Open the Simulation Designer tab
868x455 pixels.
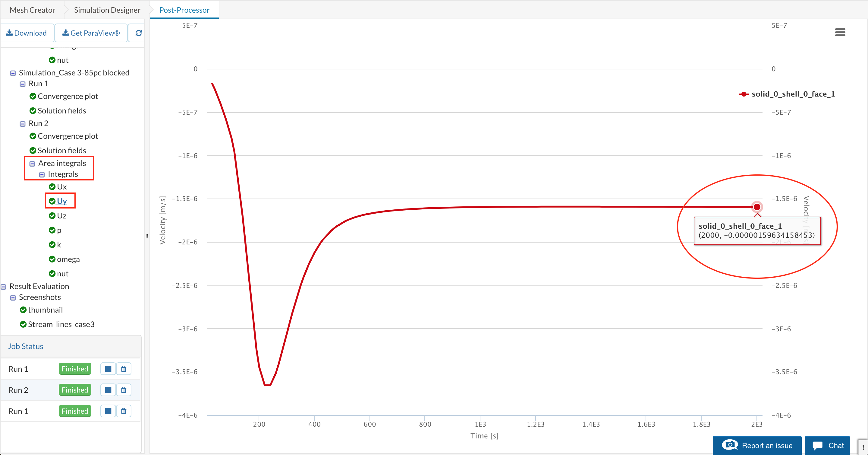(x=107, y=10)
